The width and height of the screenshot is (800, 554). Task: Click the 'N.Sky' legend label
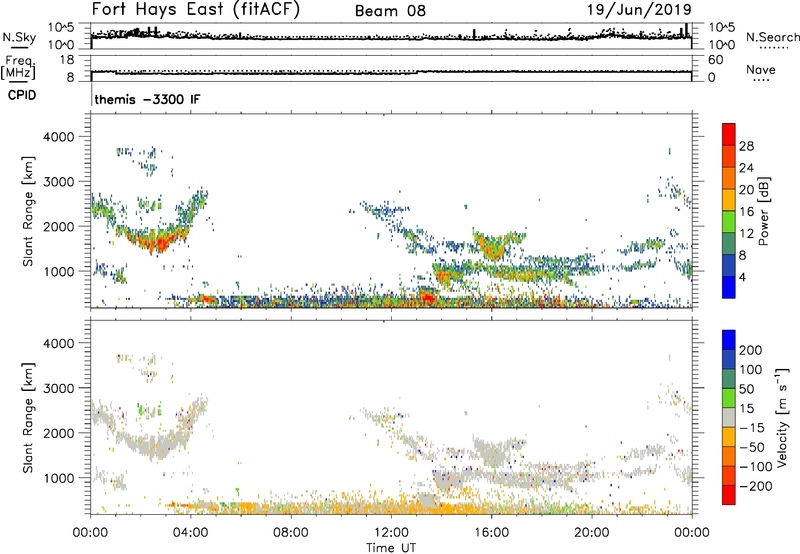point(19,37)
